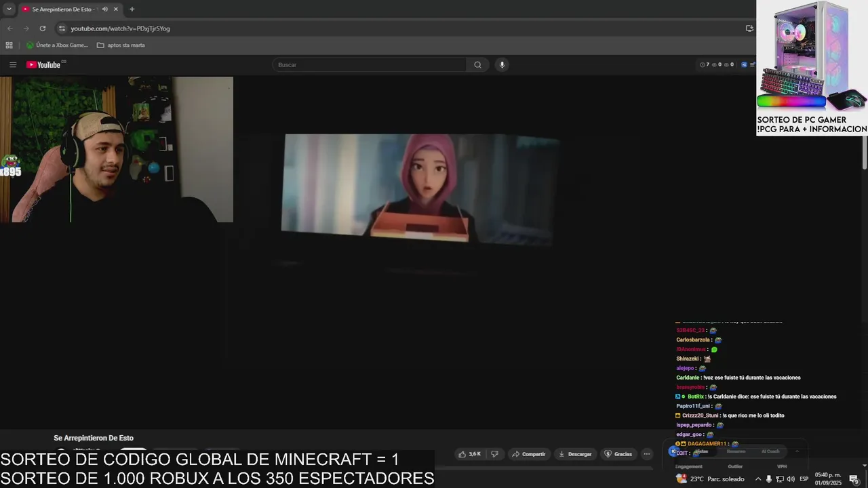Click the Engagement label in extension panel
868x488 pixels.
[688, 466]
